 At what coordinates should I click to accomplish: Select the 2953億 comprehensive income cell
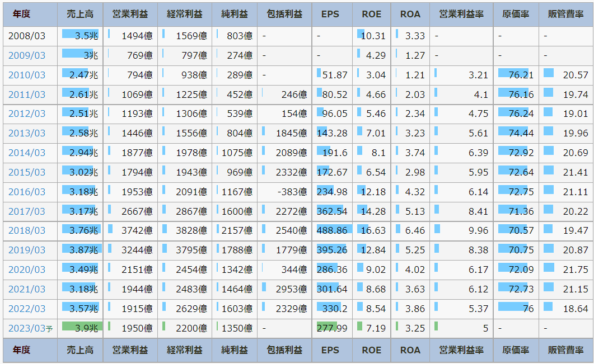(x=284, y=290)
